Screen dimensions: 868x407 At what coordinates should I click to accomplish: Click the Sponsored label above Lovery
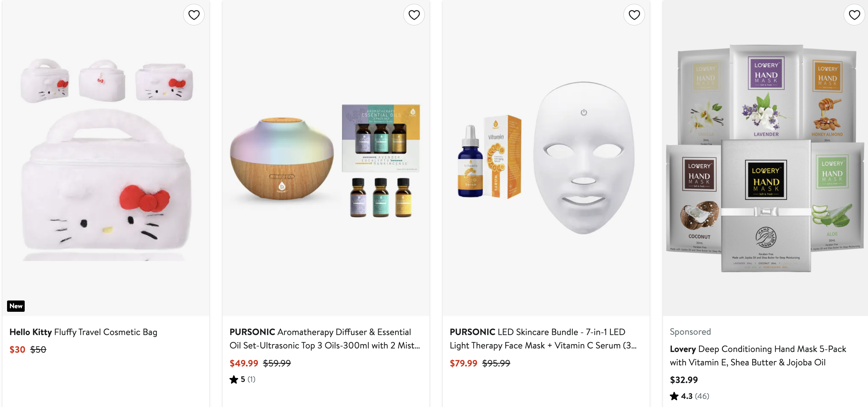tap(690, 332)
